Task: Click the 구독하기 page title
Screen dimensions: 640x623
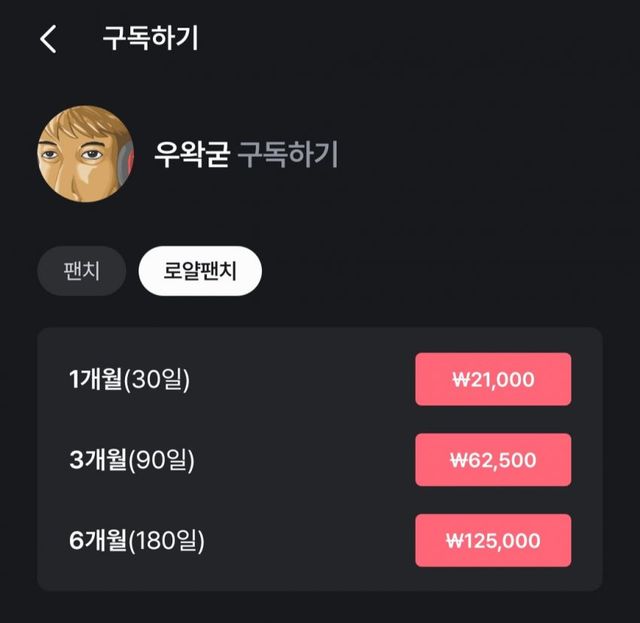Action: tap(150, 39)
